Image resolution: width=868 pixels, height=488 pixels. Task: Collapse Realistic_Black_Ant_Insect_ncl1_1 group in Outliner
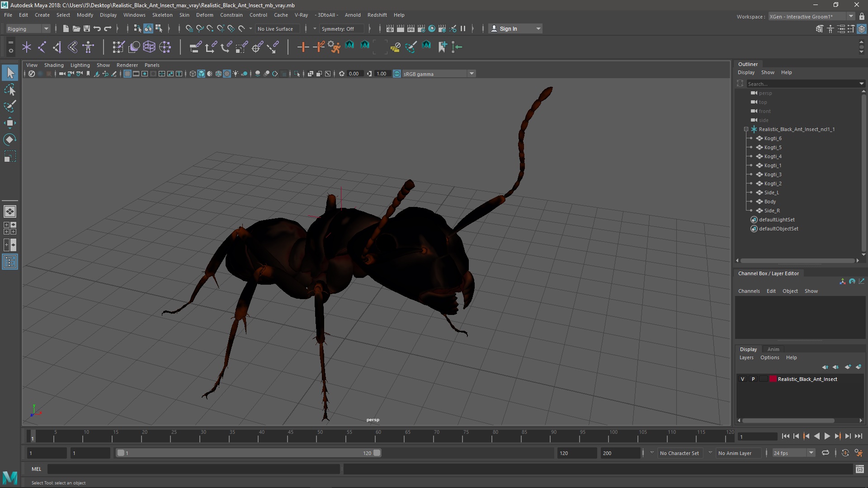[x=746, y=129]
